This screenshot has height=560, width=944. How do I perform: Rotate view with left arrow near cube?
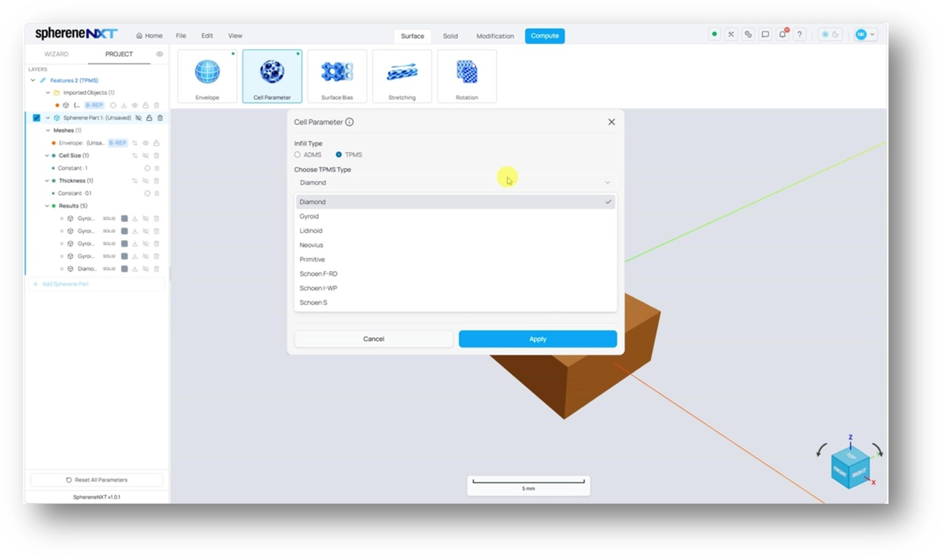pyautogui.click(x=822, y=450)
